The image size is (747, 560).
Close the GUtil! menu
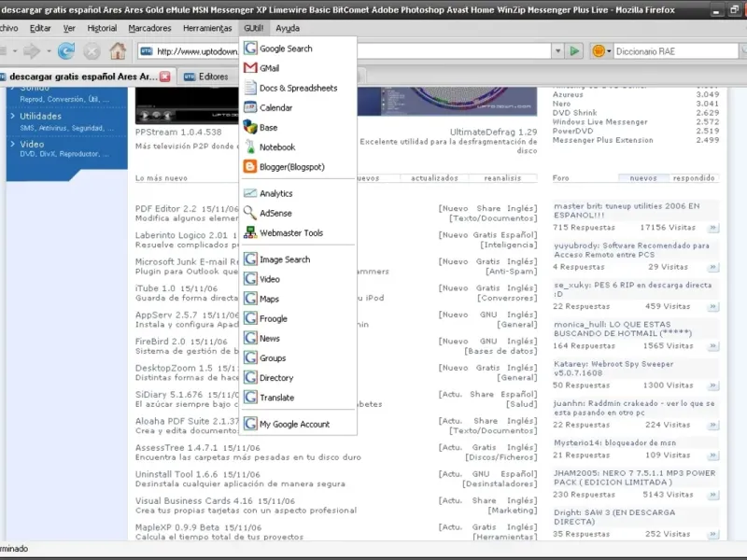(254, 28)
